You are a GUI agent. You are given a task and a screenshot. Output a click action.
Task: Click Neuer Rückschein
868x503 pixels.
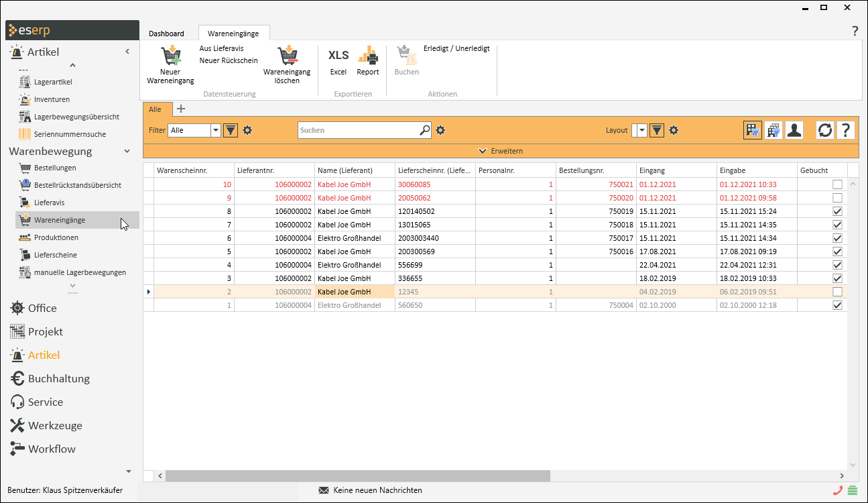point(229,60)
